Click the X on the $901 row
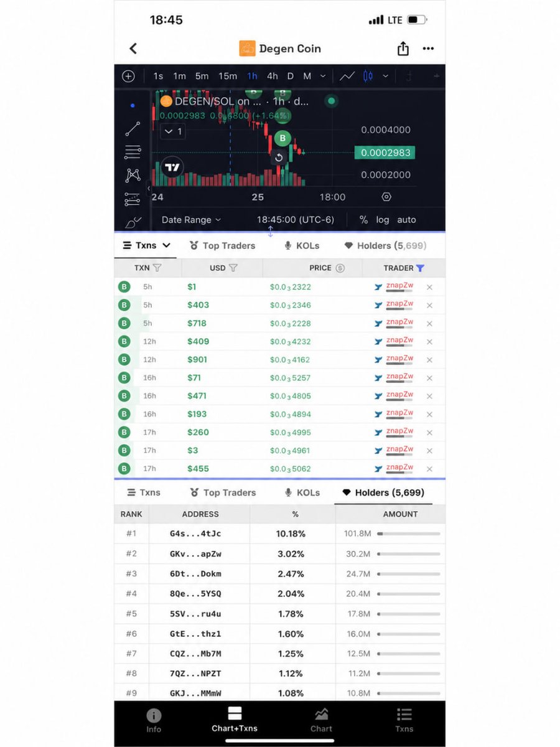Screen dimensions: 560x747 click(x=429, y=360)
